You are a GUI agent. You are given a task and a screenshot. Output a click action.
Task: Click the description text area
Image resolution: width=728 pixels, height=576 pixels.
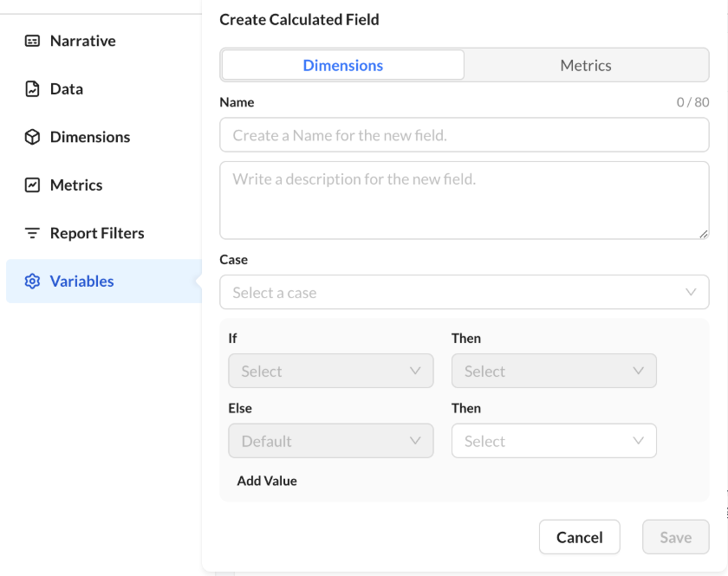pos(465,200)
